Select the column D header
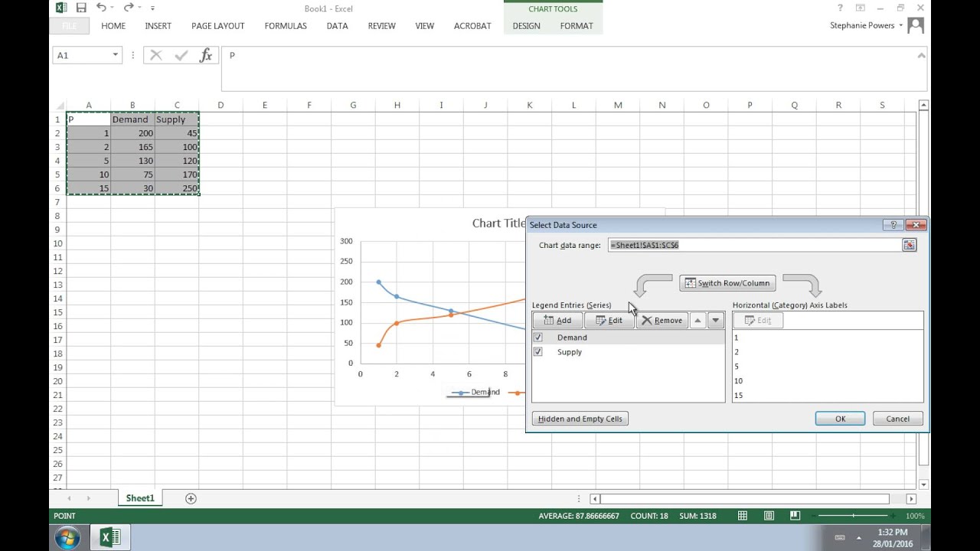The height and width of the screenshot is (551, 980). 220,105
